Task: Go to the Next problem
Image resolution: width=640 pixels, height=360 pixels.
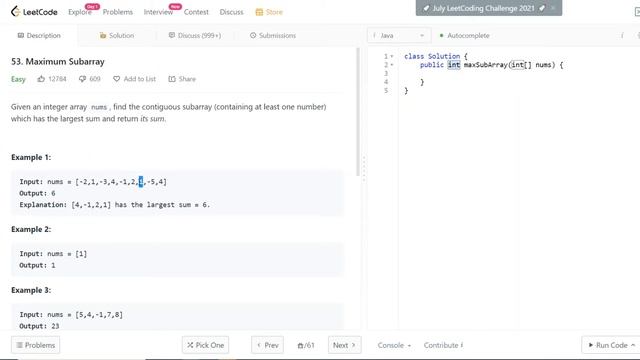Action: point(344,345)
